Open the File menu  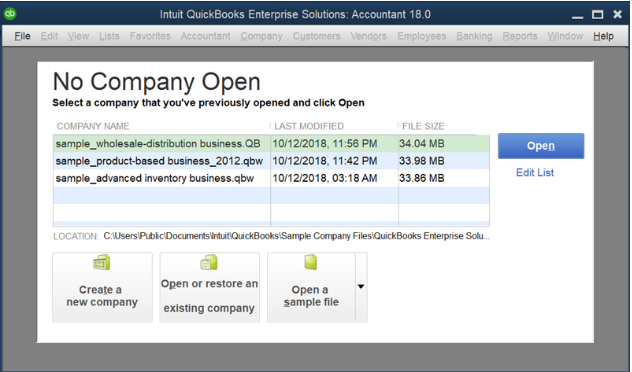click(x=22, y=36)
